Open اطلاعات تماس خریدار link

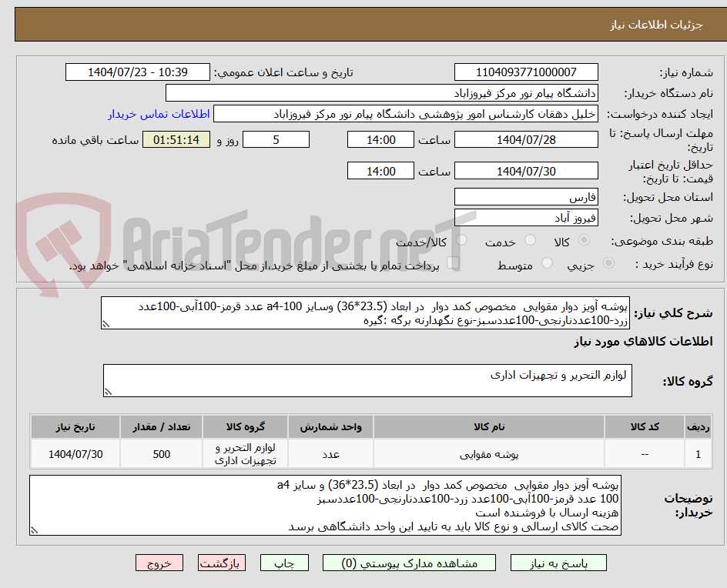tap(159, 114)
